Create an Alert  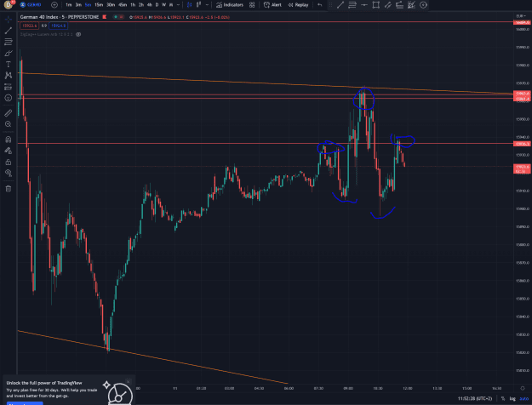[x=272, y=5]
